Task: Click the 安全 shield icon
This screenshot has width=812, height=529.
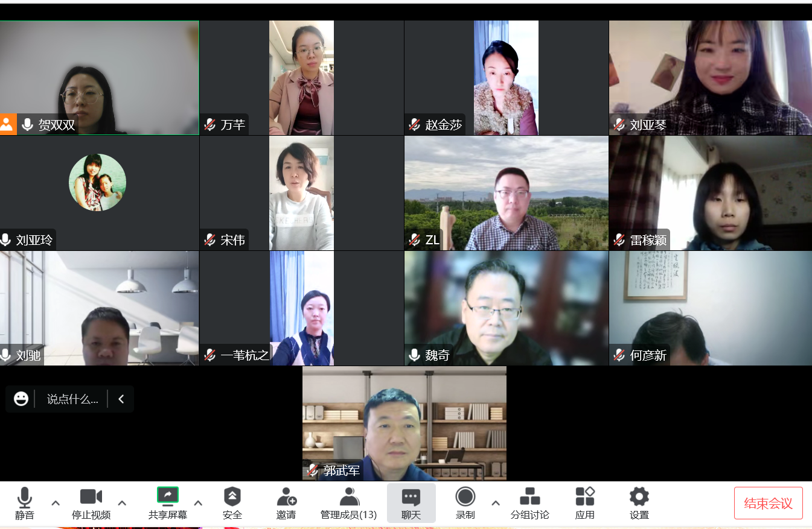Action: click(x=232, y=497)
